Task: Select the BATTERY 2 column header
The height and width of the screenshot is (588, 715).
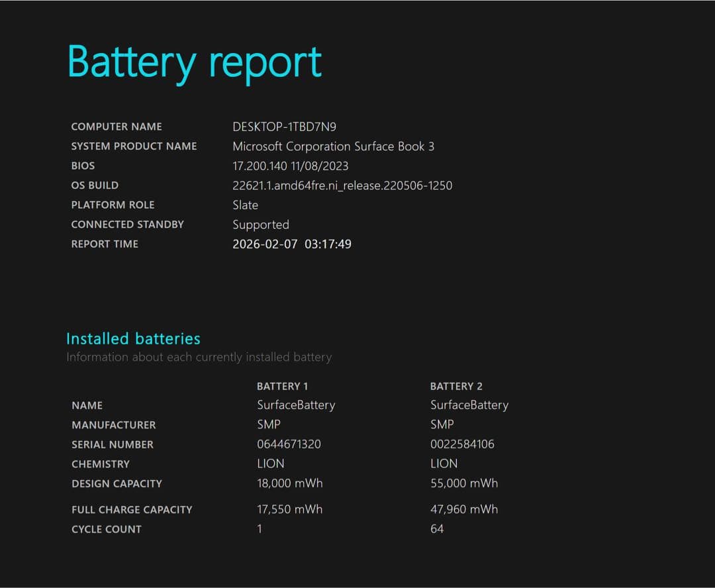Action: tap(456, 386)
